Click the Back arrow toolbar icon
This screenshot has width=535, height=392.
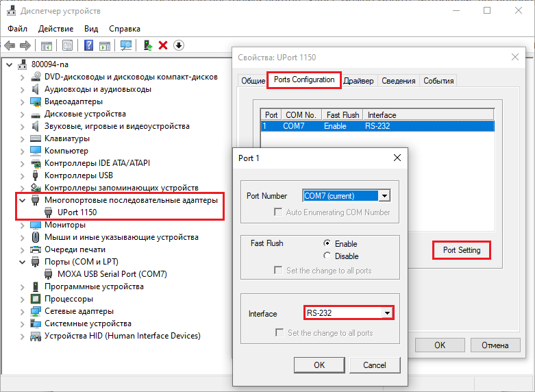click(10, 45)
